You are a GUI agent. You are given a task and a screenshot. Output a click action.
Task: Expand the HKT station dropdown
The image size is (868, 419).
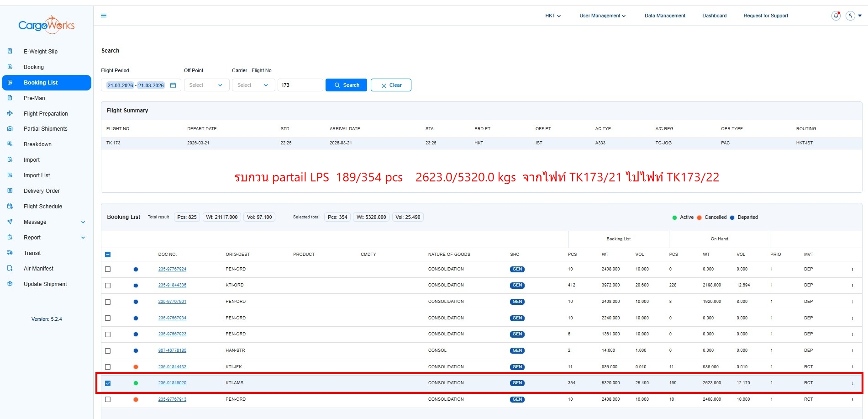pyautogui.click(x=552, y=16)
